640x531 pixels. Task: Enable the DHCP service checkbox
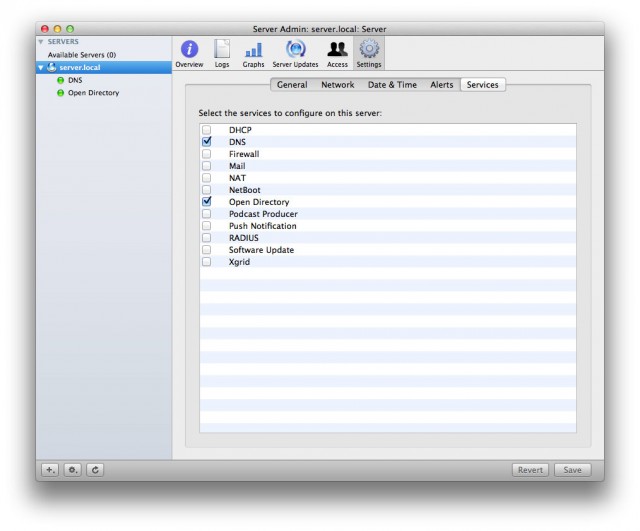(x=207, y=130)
